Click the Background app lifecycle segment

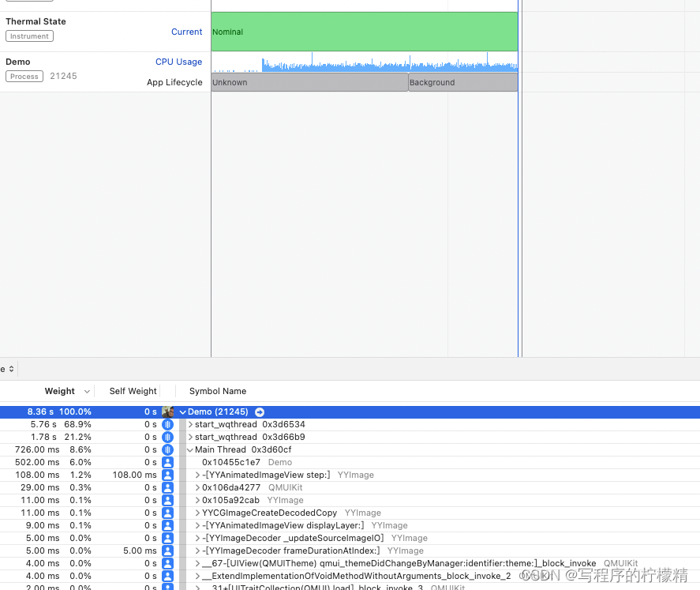(463, 82)
